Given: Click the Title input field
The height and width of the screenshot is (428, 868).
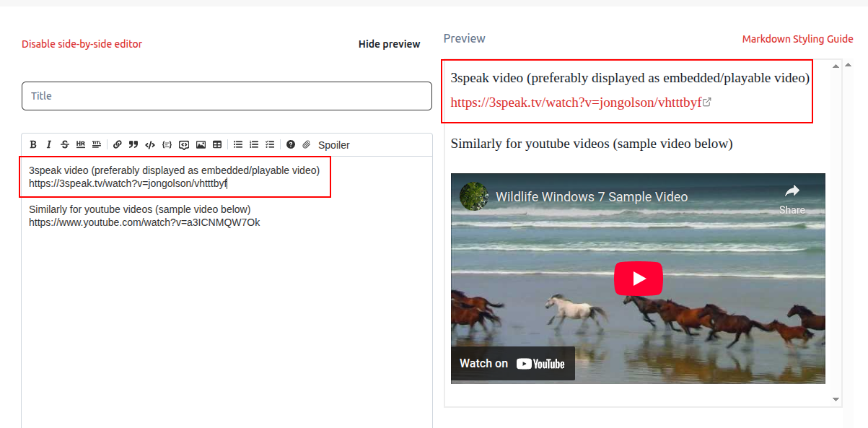Looking at the screenshot, I should [227, 96].
